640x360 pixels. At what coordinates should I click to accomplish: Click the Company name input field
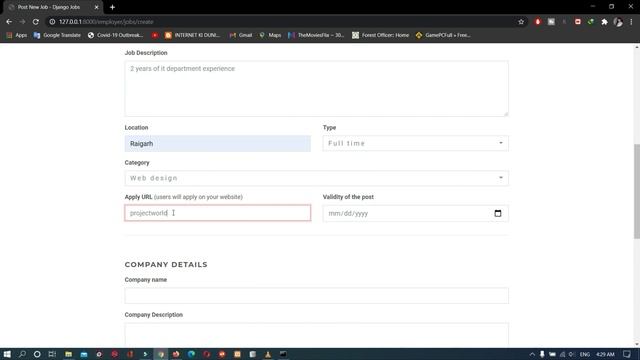point(316,296)
